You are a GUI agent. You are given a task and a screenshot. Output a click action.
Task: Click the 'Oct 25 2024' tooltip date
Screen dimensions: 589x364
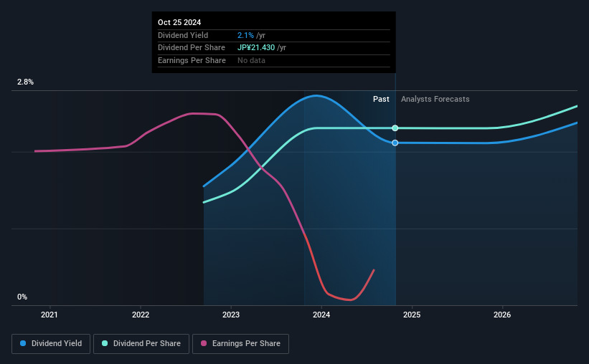point(179,22)
